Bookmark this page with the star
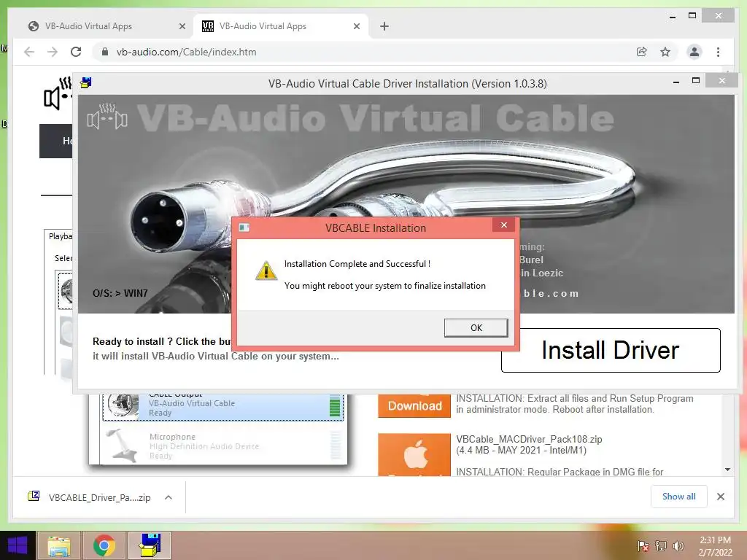The image size is (747, 560). click(x=665, y=52)
